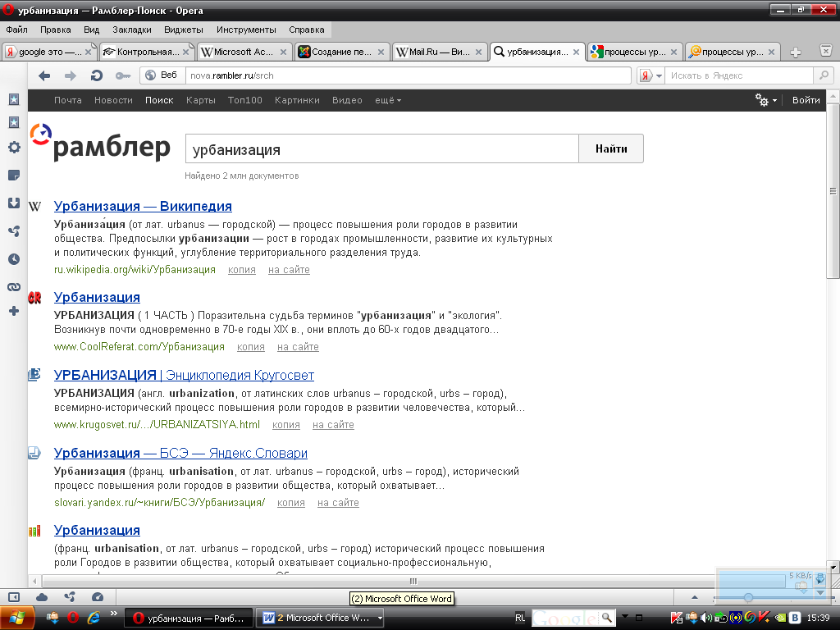Open the sidebar notes panel
Screen dimensions: 840x630
click(14, 176)
